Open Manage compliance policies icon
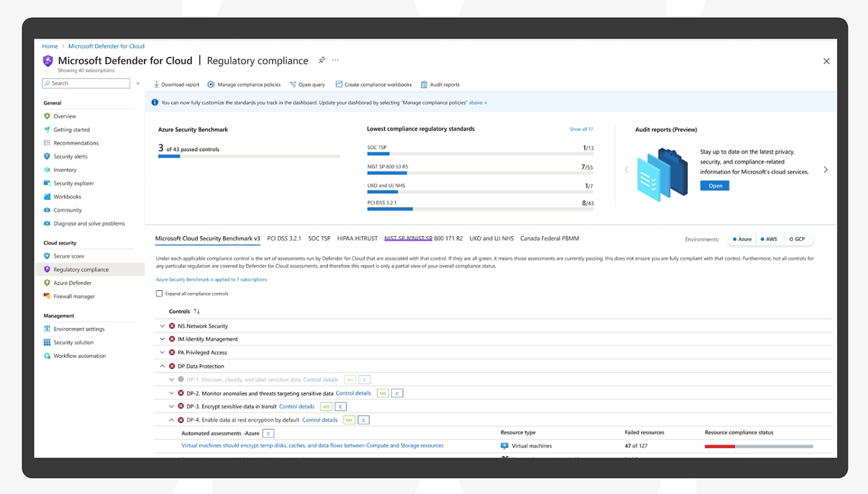Image resolution: width=868 pixels, height=494 pixels. tap(211, 84)
